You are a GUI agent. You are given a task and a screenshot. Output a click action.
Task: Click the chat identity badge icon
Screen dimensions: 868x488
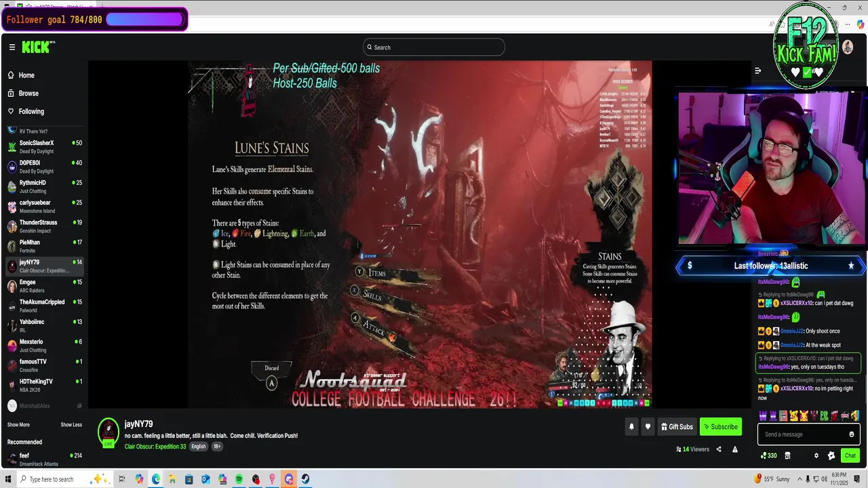coord(831,455)
